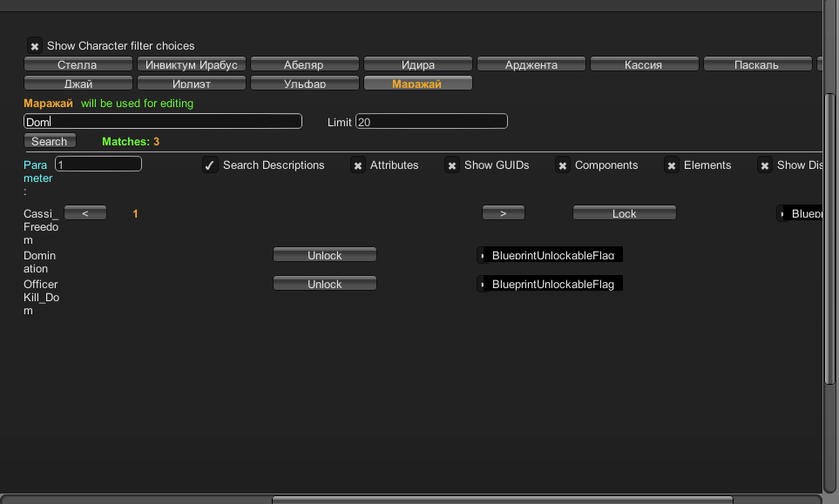Toggle the Elements checkbox
Screen dimensions: 839x504
(671, 165)
